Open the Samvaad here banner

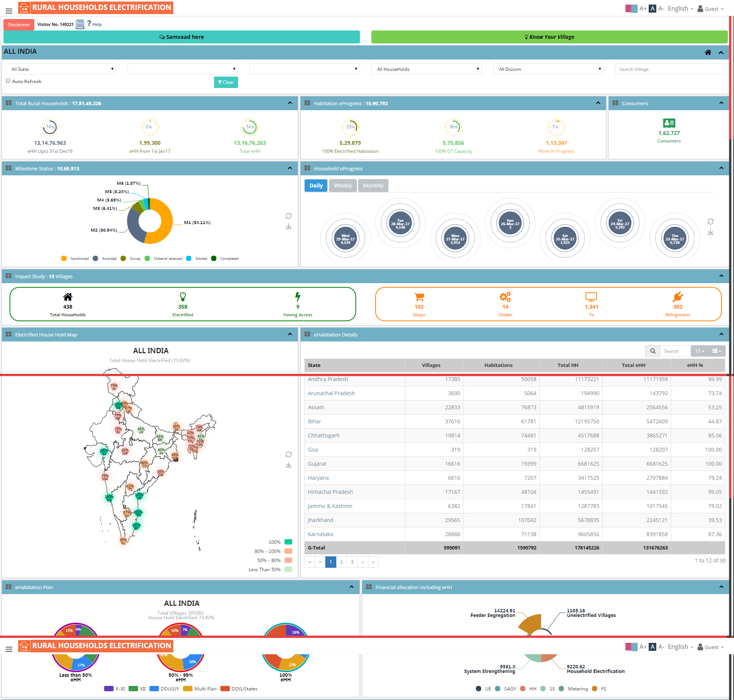182,37
